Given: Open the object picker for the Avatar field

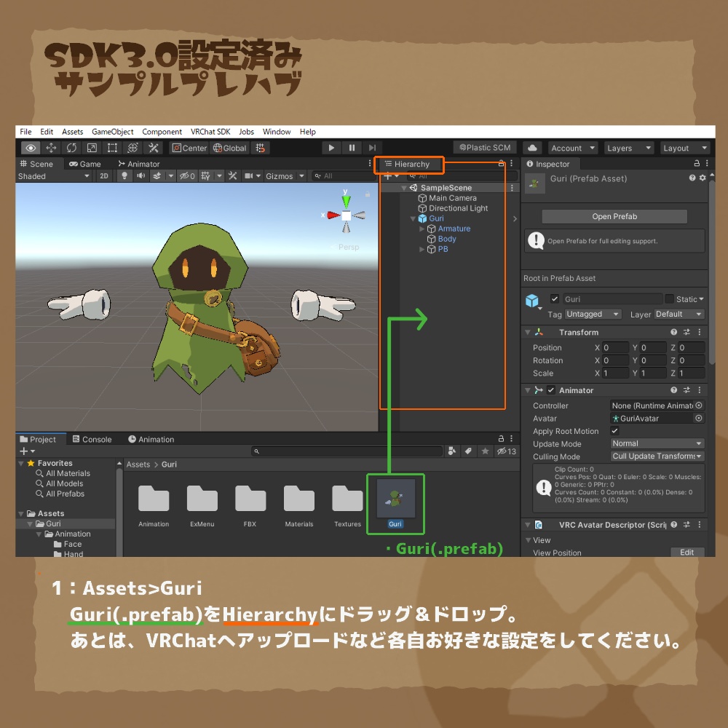Looking at the screenshot, I should coord(698,418).
